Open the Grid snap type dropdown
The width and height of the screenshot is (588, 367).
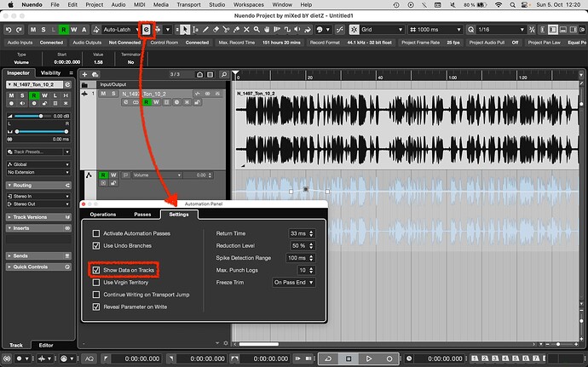382,30
